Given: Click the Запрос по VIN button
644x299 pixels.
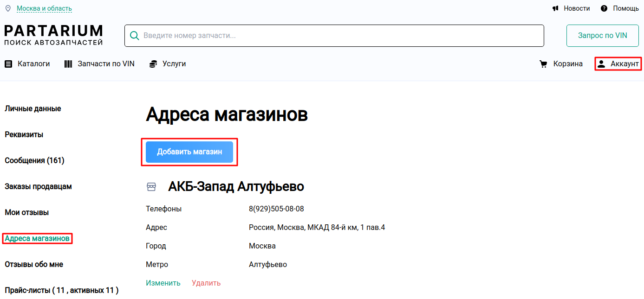Looking at the screenshot, I should 602,35.
